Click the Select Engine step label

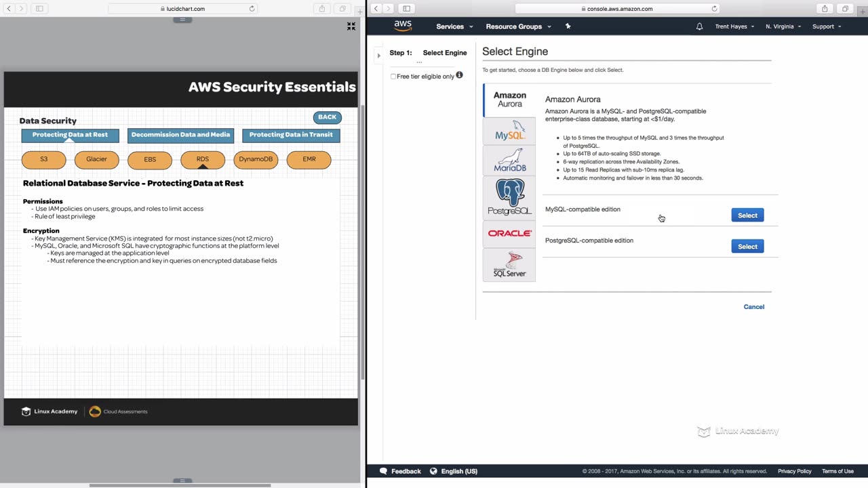(x=445, y=53)
